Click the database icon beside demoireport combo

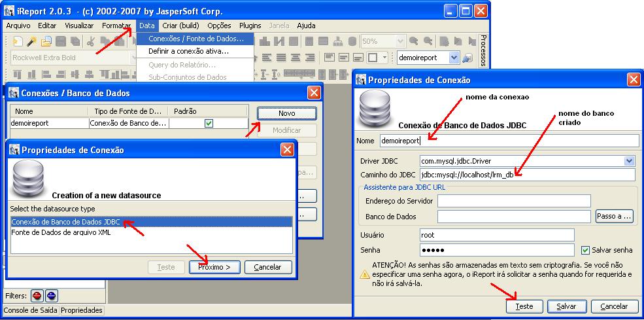point(467,58)
